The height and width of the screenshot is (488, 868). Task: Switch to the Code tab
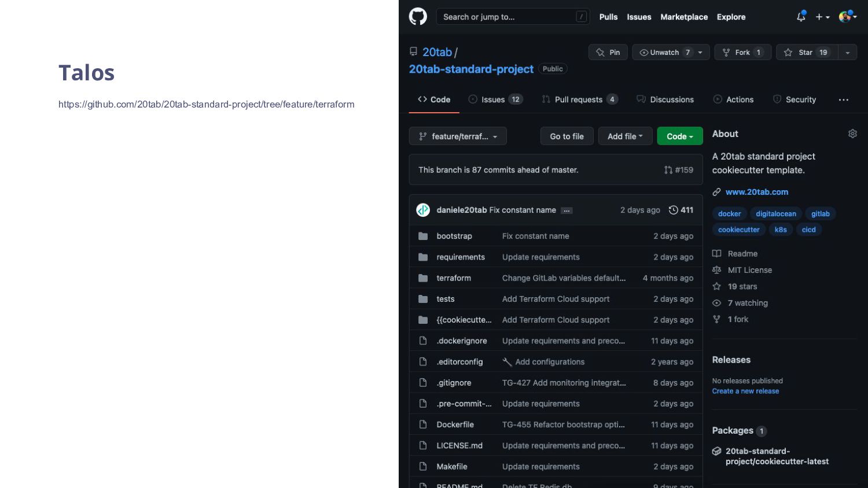click(434, 99)
